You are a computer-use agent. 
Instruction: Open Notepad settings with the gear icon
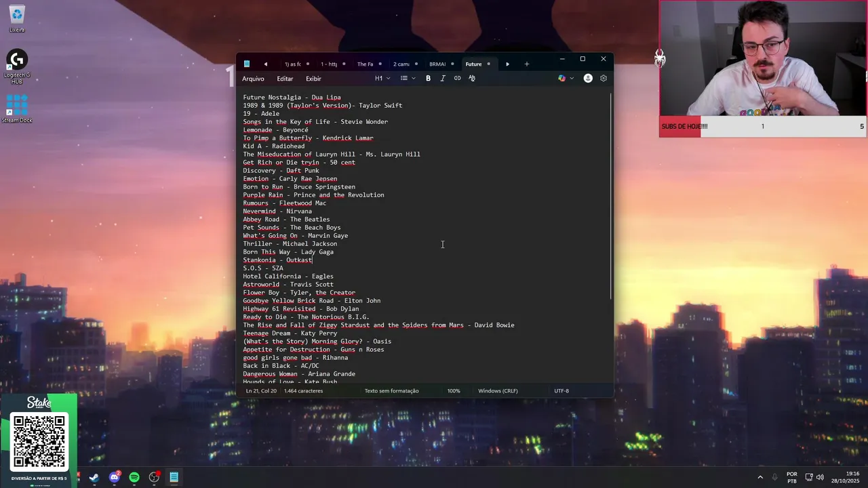(604, 79)
